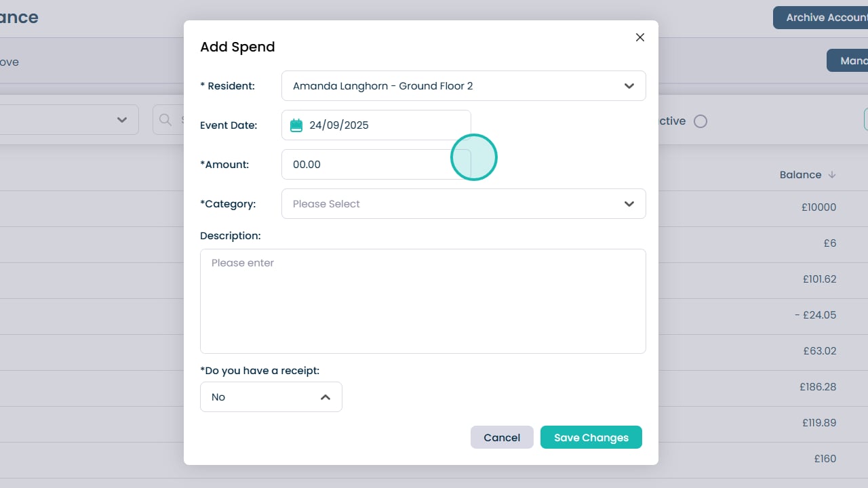Click Save Changes button
The height and width of the screenshot is (488, 868).
point(591,438)
